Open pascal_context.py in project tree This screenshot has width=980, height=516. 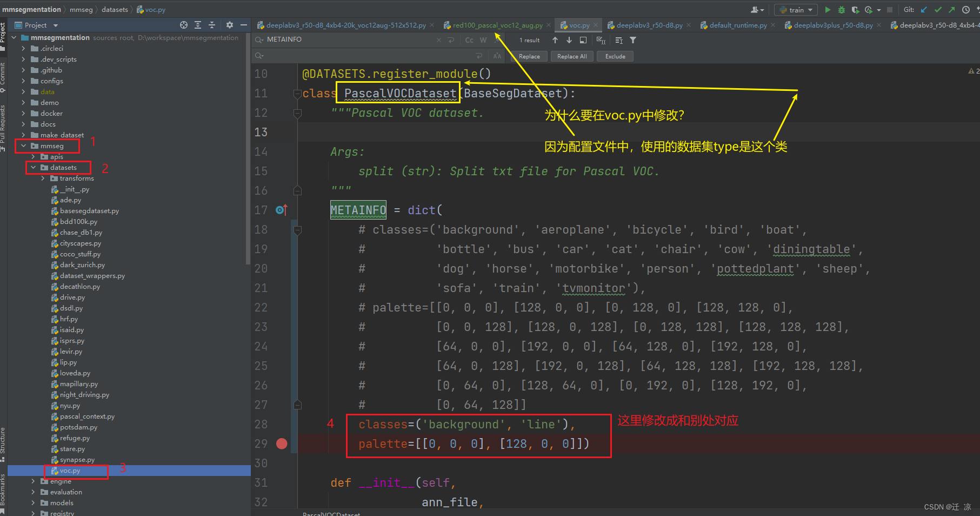87,416
